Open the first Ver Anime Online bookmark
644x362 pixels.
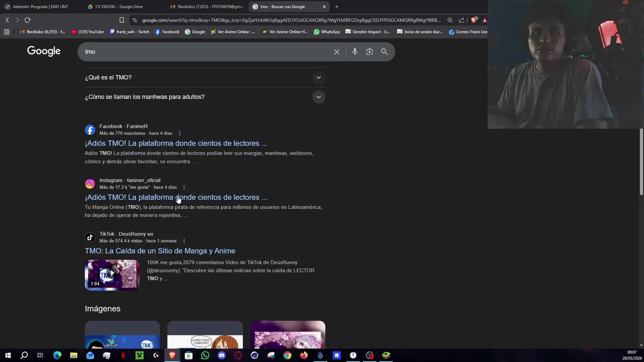(x=233, y=32)
